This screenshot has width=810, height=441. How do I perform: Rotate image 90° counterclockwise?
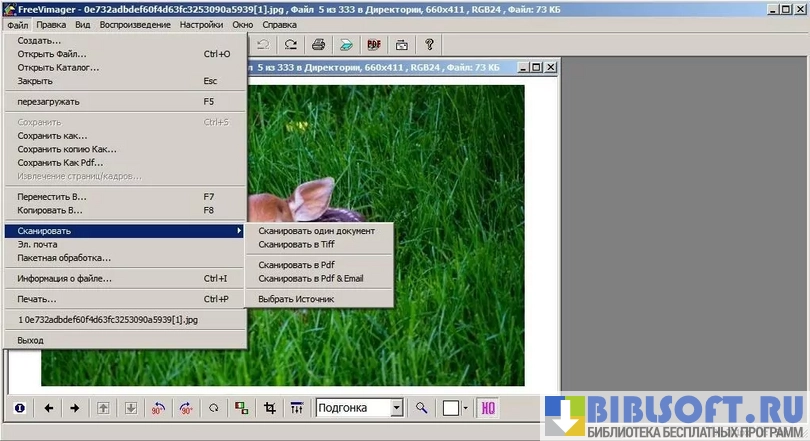pos(158,408)
